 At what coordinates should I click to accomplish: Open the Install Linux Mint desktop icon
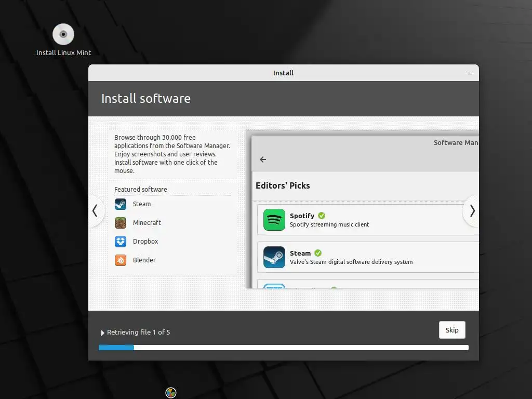(63, 39)
